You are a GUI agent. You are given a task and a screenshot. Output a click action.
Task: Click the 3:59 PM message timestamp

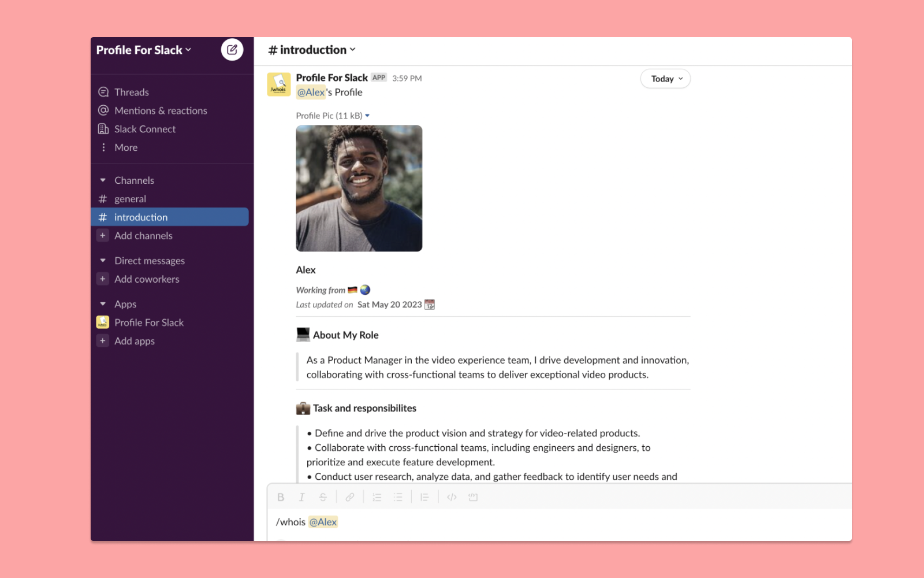tap(407, 78)
